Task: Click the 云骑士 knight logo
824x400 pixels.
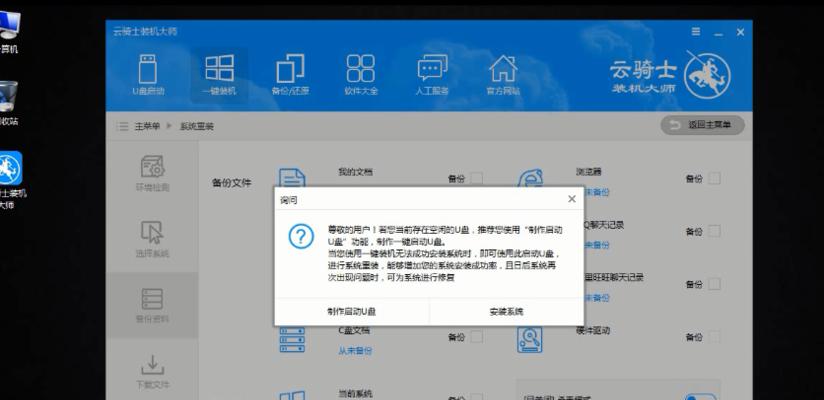Action: pyautogui.click(x=707, y=75)
